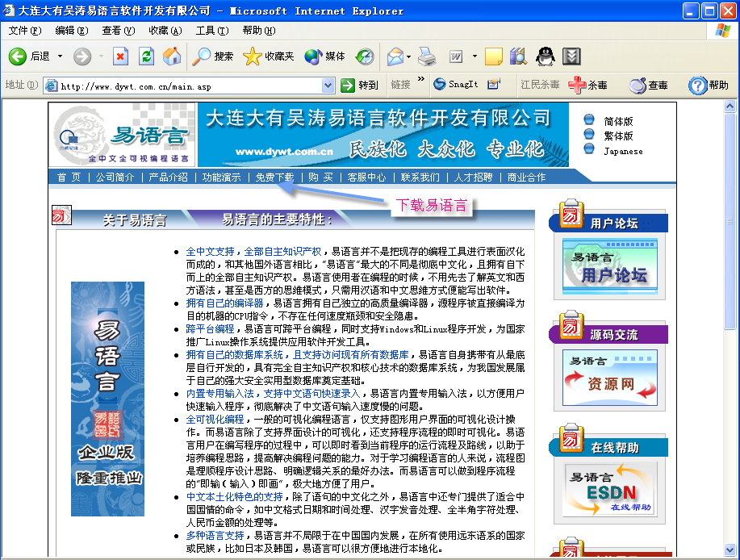Click the 多种语言支持 link

(215, 536)
